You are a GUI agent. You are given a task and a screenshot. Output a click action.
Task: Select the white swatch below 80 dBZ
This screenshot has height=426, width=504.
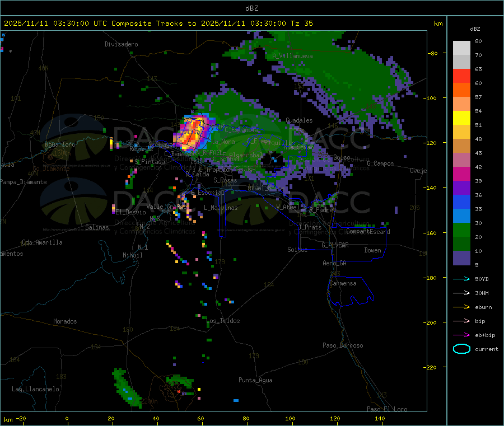tap(461, 48)
